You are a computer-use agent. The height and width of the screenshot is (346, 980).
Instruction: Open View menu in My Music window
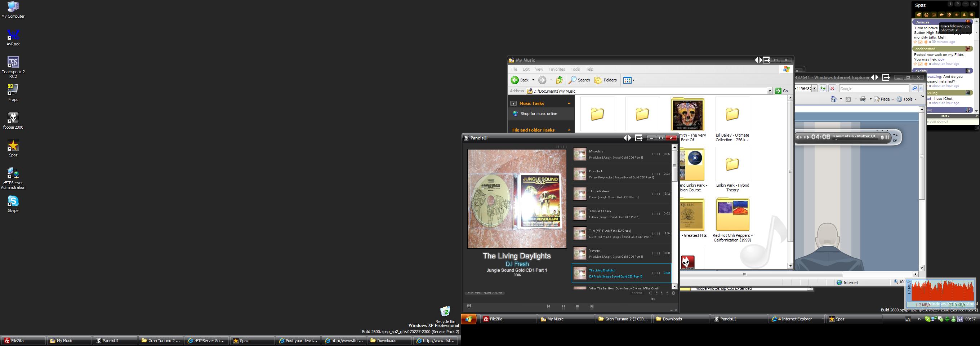(539, 69)
